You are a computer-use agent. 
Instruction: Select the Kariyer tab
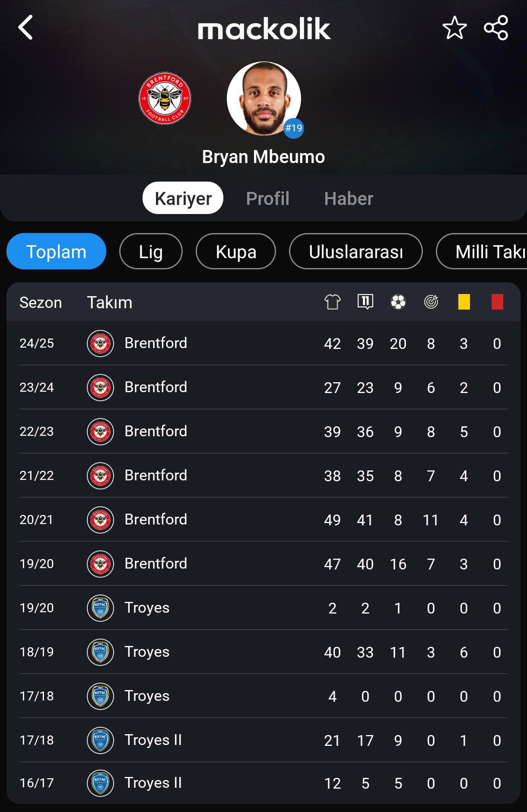click(x=183, y=198)
